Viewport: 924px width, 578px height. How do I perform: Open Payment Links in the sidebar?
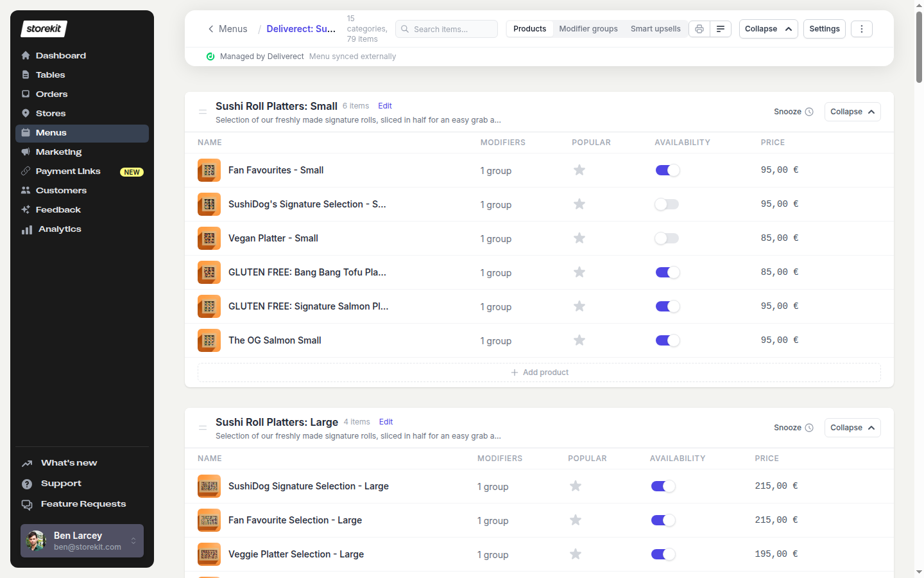click(x=82, y=171)
